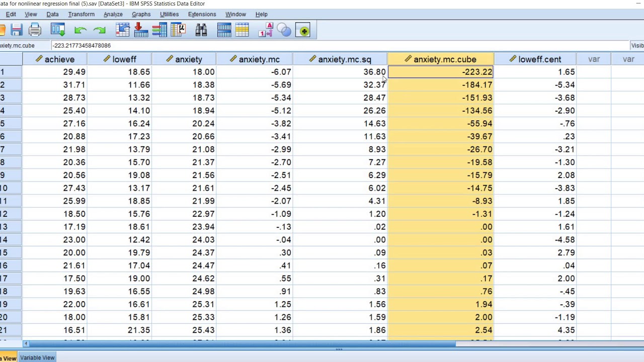This screenshot has height=362, width=644.
Task: Select the anxiety column header
Action: 184,59
